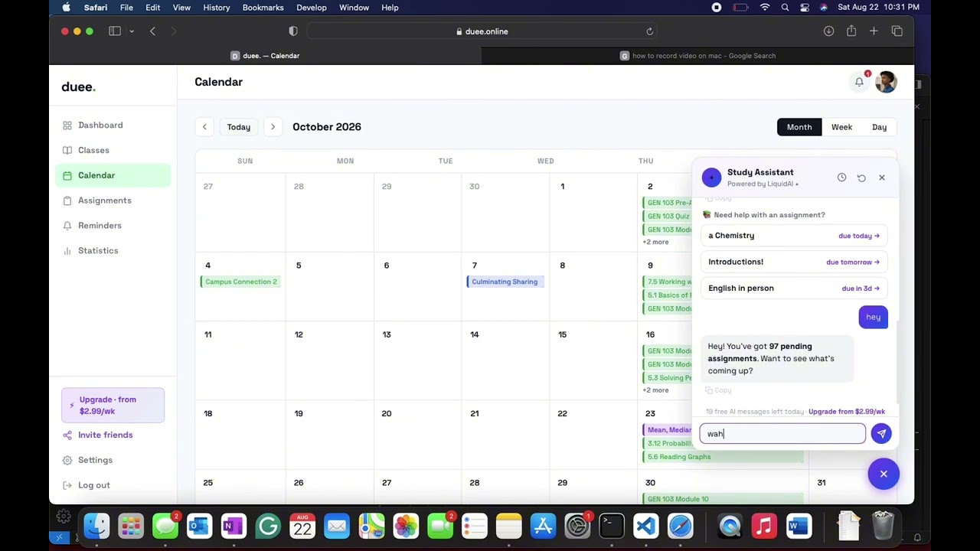Go to previous month arrow
The width and height of the screenshot is (980, 551).
(x=204, y=127)
